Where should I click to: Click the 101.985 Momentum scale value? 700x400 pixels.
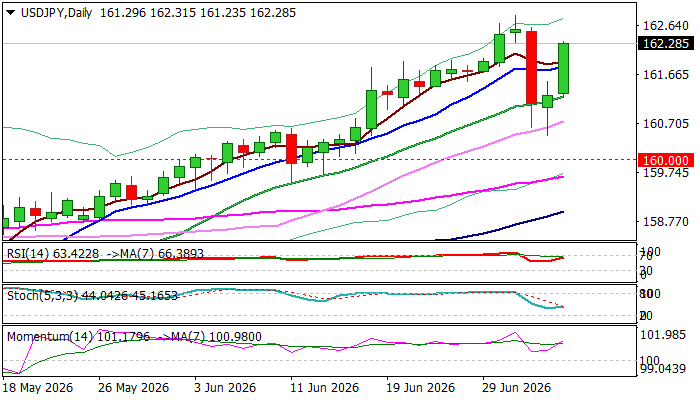(x=664, y=334)
